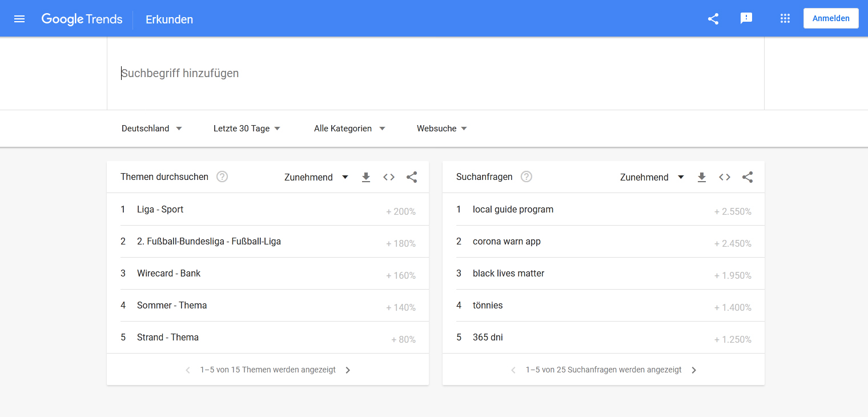
Task: Open Zunehmend dropdown in Themen card
Action: pos(316,177)
